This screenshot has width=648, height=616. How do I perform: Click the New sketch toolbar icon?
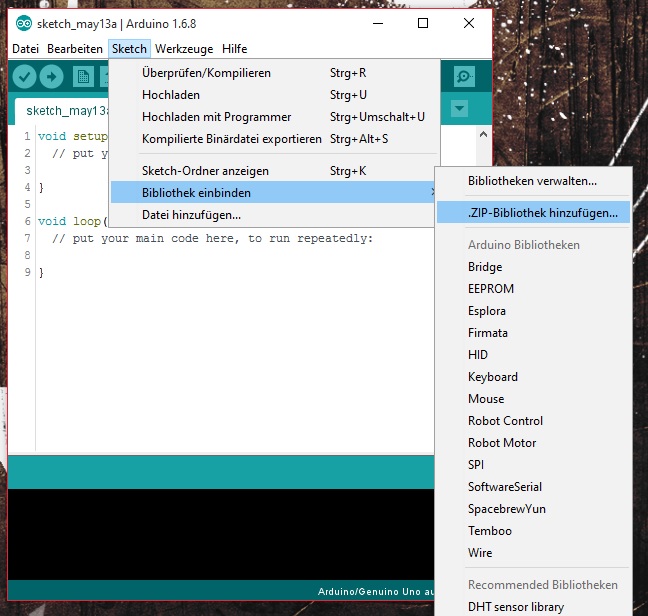[83, 76]
